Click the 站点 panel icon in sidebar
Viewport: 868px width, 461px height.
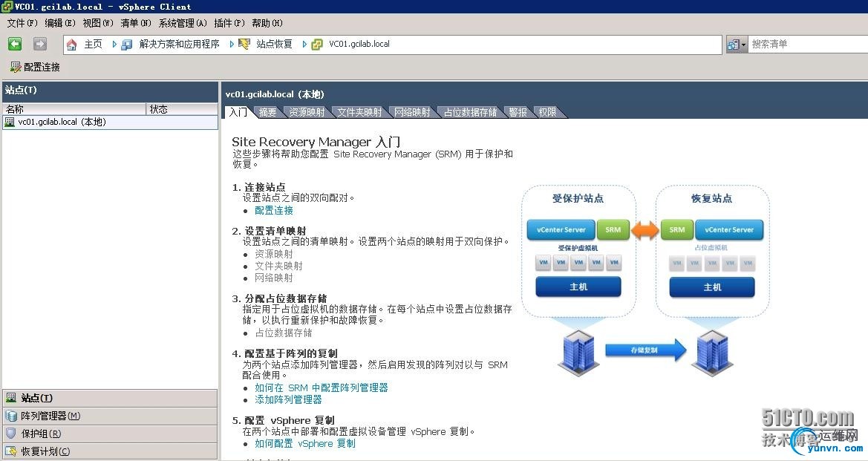click(10, 397)
